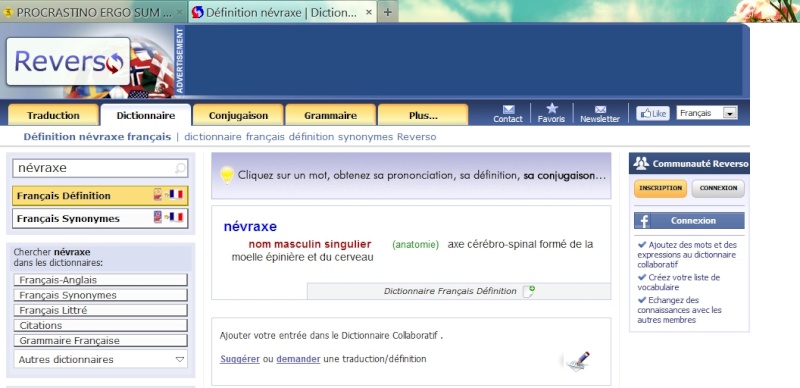Open the Plus... menu tab
Image resolution: width=800 pixels, height=388 pixels.
click(423, 115)
